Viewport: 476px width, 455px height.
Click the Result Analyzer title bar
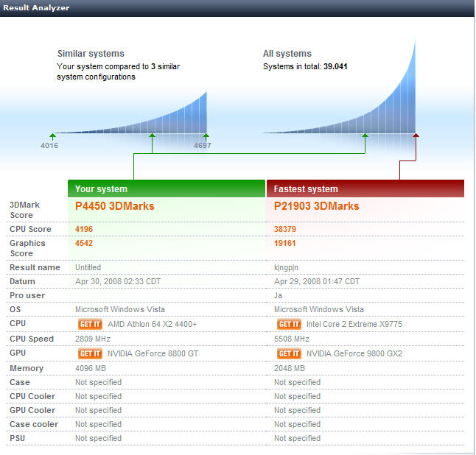click(x=237, y=8)
